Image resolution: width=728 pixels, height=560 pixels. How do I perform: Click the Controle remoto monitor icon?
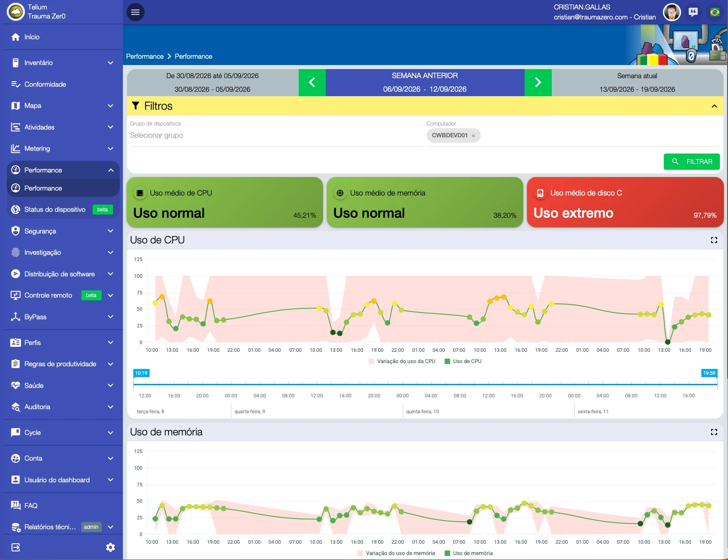click(x=15, y=295)
